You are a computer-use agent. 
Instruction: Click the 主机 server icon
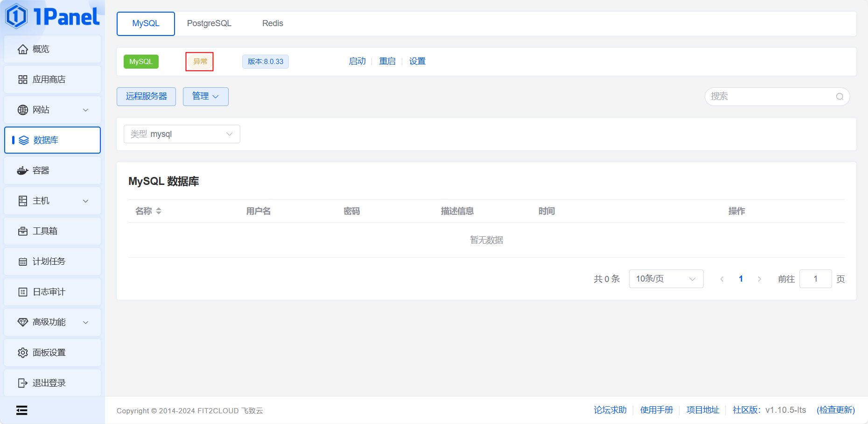[23, 201]
